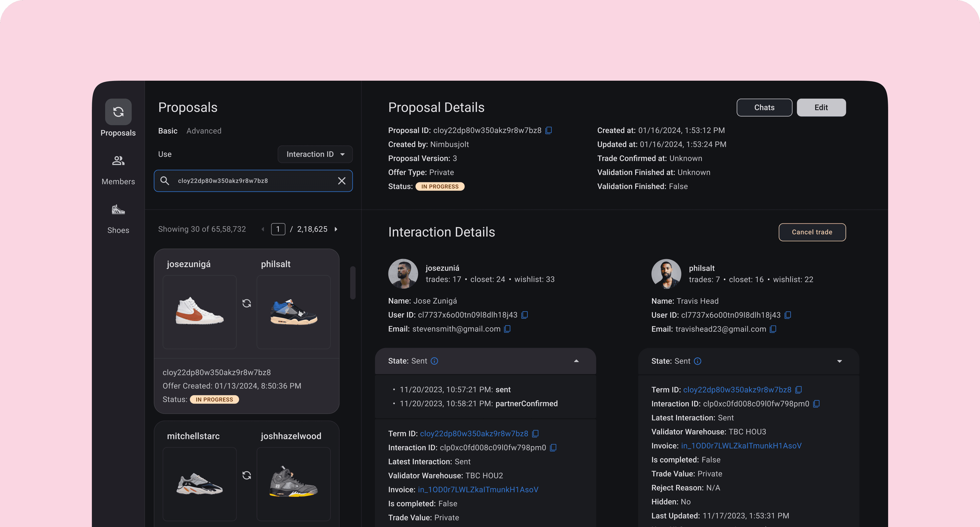The width and height of the screenshot is (980, 527).
Task: Switch to the Advanced search tab
Action: (204, 130)
